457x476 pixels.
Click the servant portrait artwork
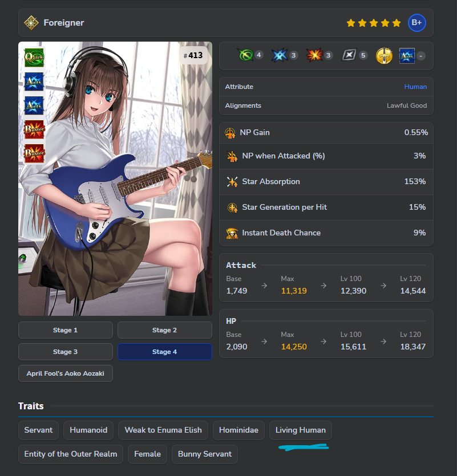pyautogui.click(x=115, y=178)
